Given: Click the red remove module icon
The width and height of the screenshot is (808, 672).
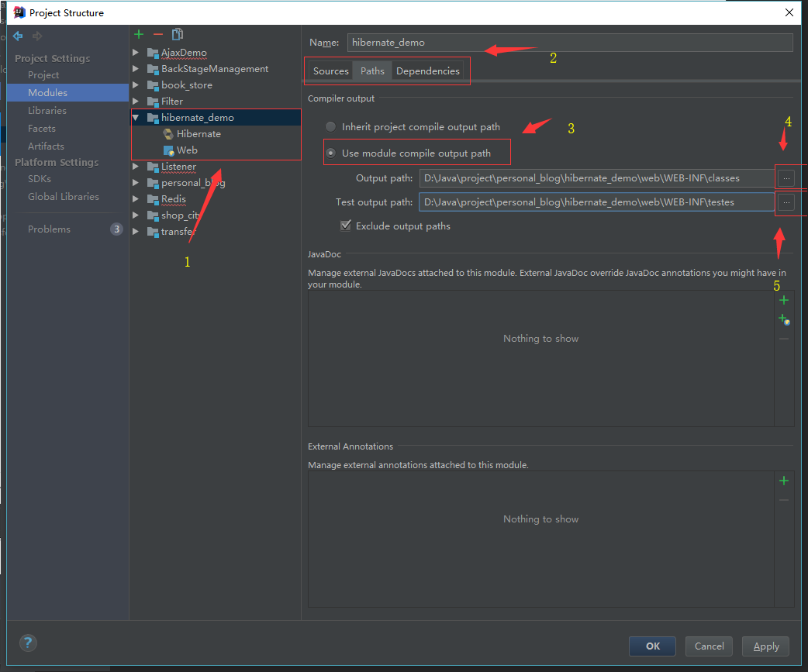Looking at the screenshot, I should point(158,34).
